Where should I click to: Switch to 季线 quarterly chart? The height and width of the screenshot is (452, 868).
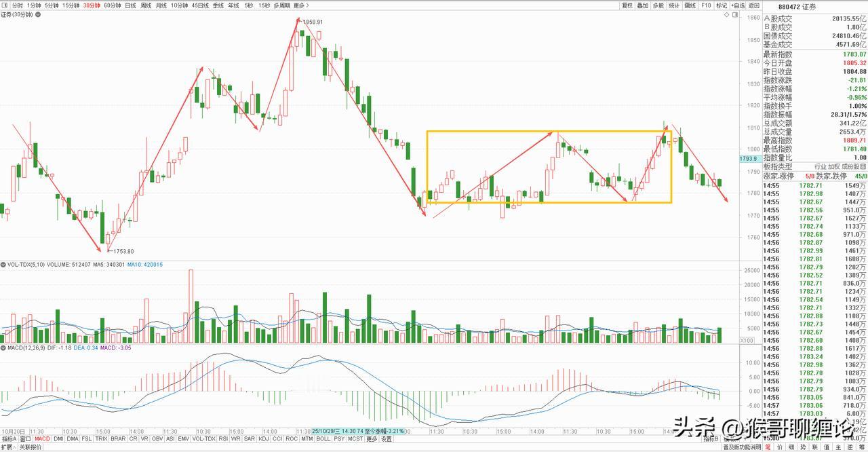(x=218, y=5)
